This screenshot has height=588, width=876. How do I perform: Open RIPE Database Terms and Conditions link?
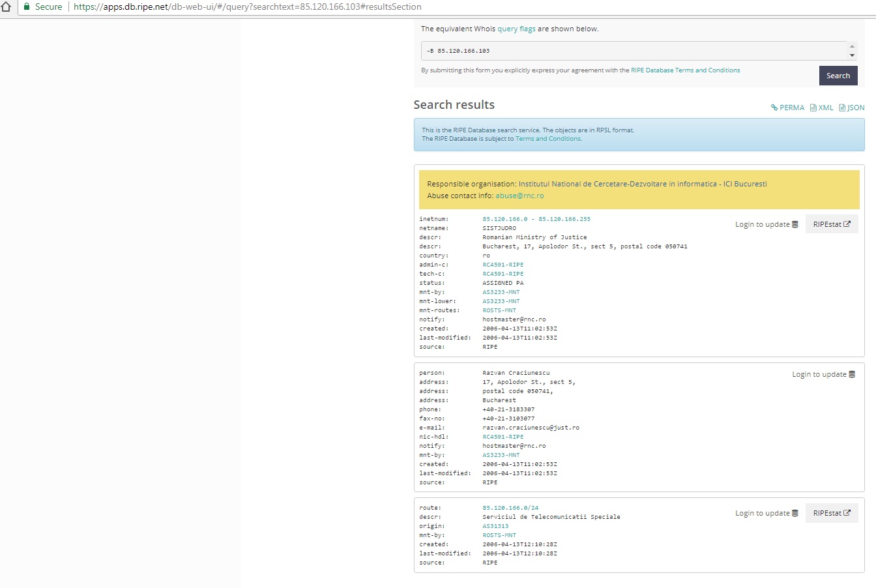685,70
